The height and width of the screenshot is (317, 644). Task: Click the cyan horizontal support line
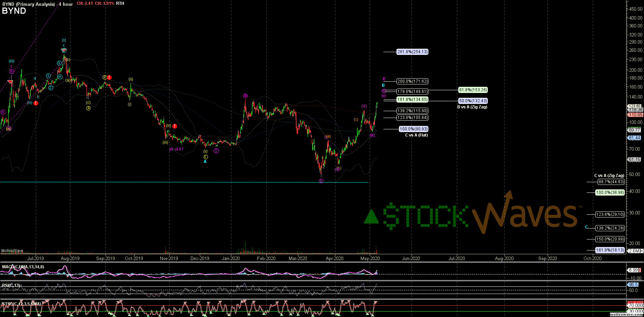tap(184, 182)
